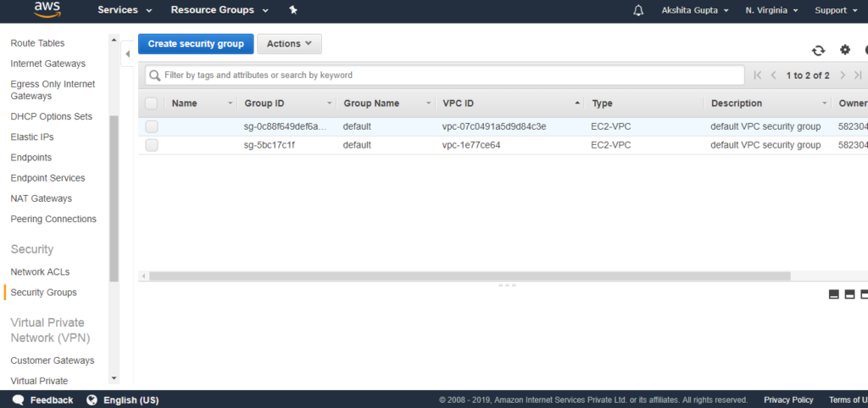Open the Privacy Policy link
Viewport: 868px width, 408px height.
click(789, 400)
